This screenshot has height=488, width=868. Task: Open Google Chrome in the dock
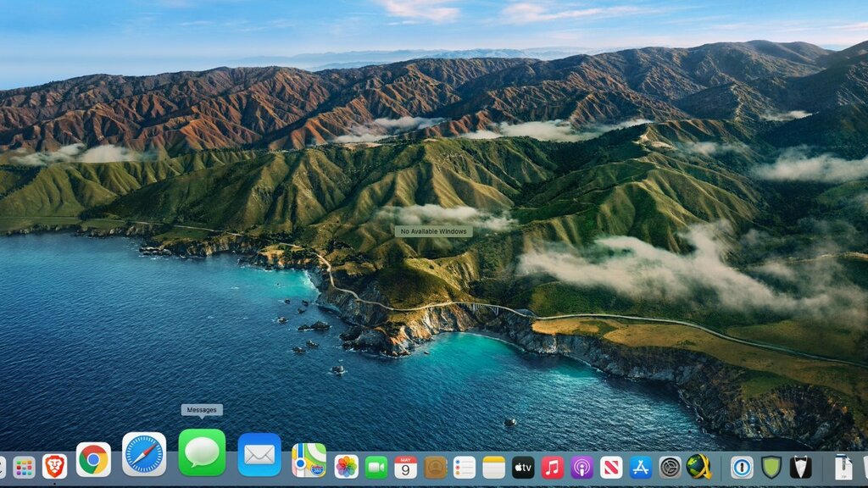93,460
